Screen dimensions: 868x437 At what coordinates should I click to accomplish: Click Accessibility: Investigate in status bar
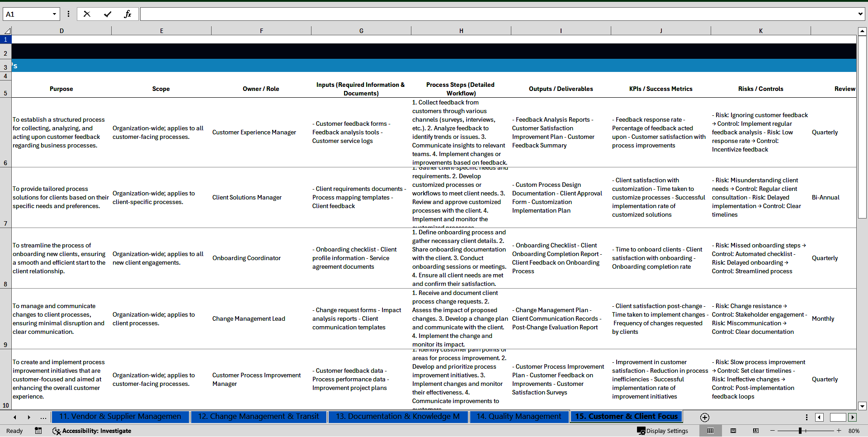click(92, 431)
